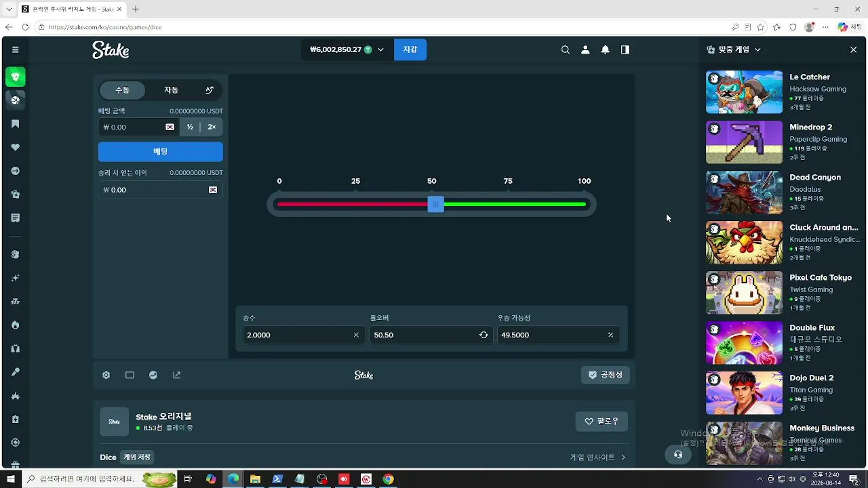
Task: Click the browser address bar URL
Action: [105, 27]
